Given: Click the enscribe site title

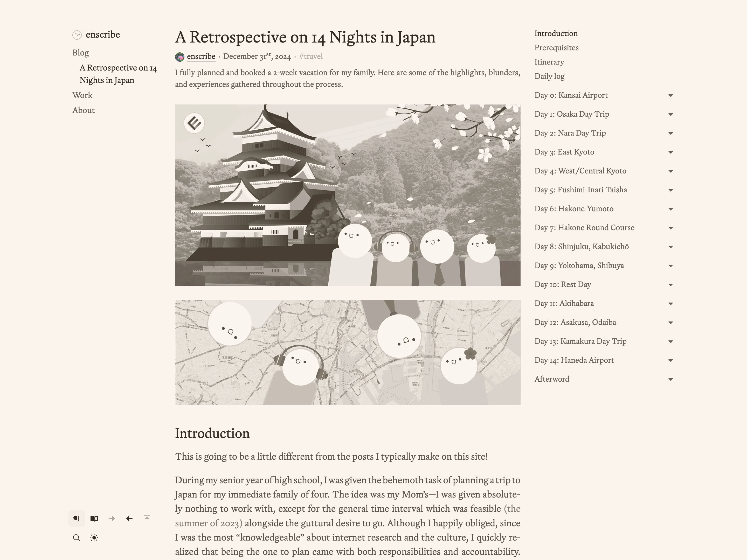Looking at the screenshot, I should 103,34.
